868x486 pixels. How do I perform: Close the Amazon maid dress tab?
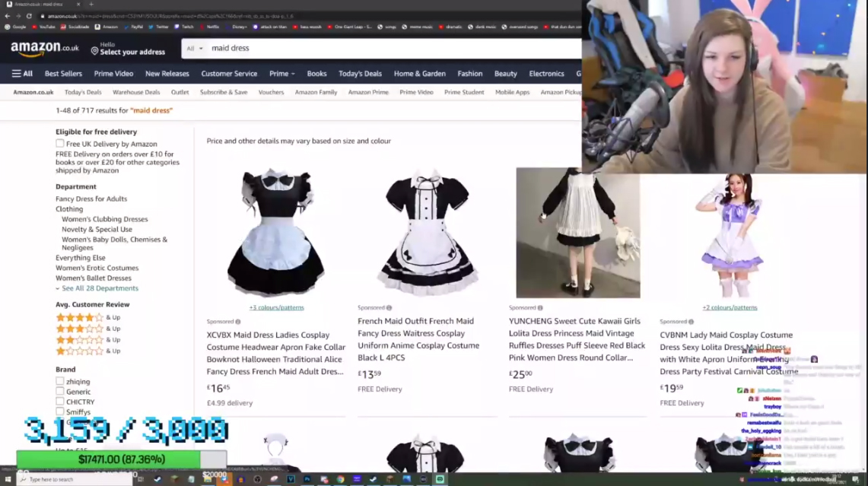(x=78, y=5)
